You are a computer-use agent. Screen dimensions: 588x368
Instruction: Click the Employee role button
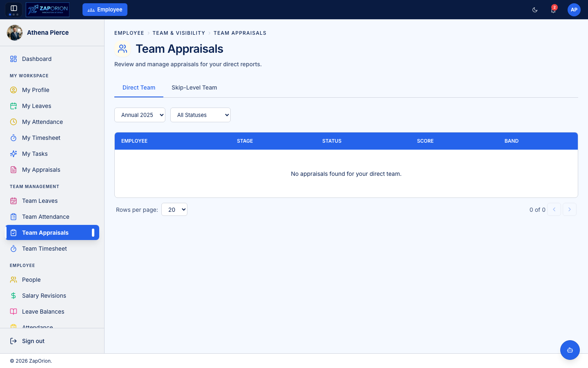tap(105, 9)
